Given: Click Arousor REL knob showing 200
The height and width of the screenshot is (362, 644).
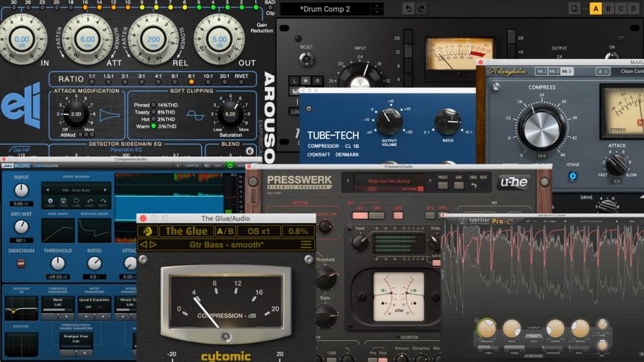Looking at the screenshot, I should [153, 40].
